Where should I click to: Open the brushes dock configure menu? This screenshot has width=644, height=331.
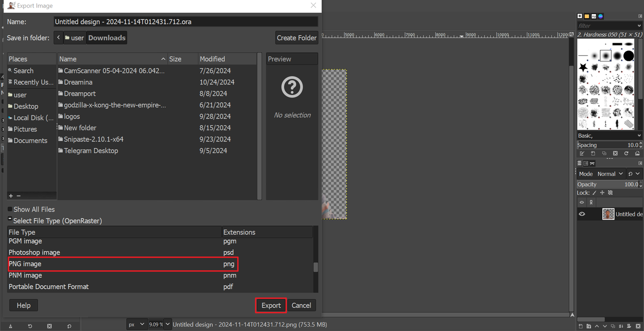point(640,16)
